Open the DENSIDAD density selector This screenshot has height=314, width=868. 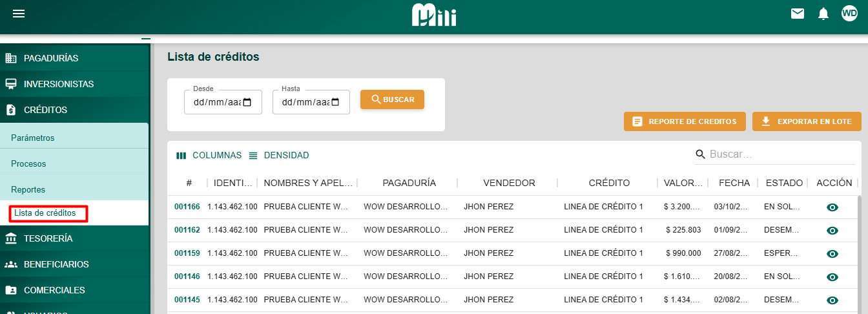pos(278,156)
